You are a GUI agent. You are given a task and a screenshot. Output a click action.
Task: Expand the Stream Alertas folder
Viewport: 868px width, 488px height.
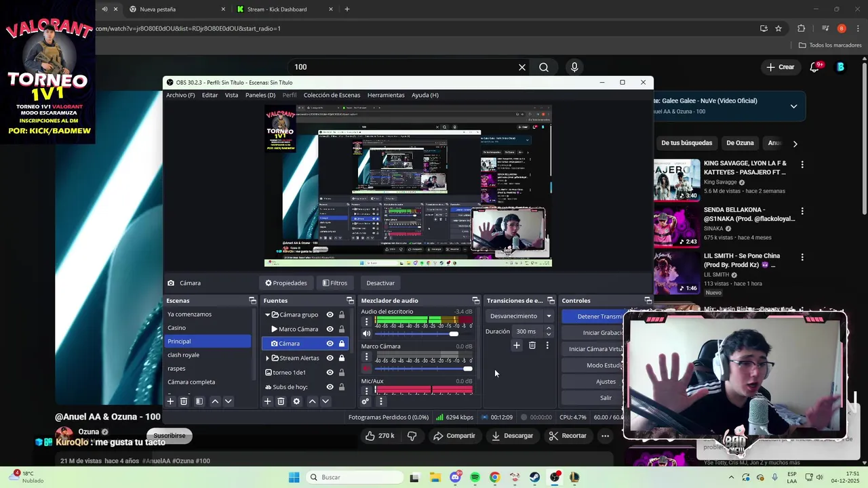[x=267, y=358]
